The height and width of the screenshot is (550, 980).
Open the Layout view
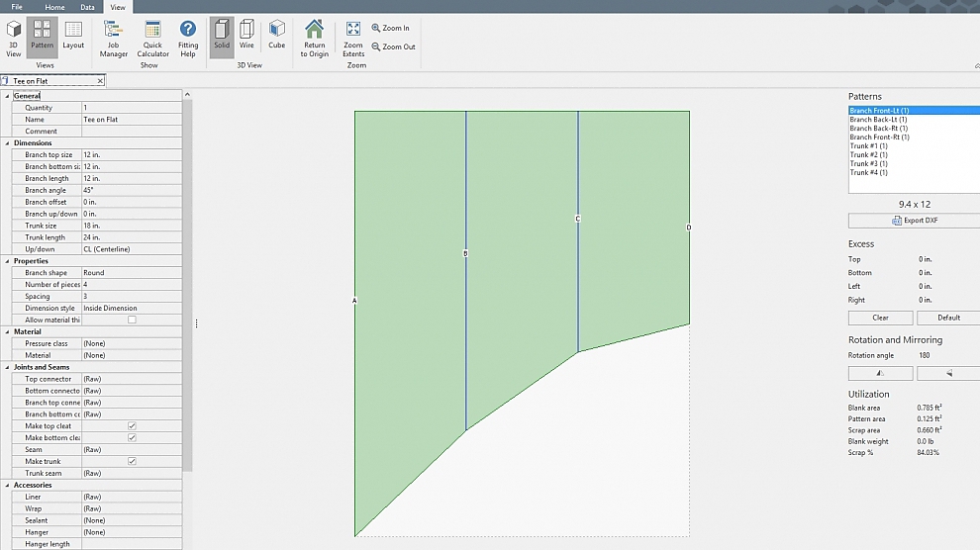[73, 36]
